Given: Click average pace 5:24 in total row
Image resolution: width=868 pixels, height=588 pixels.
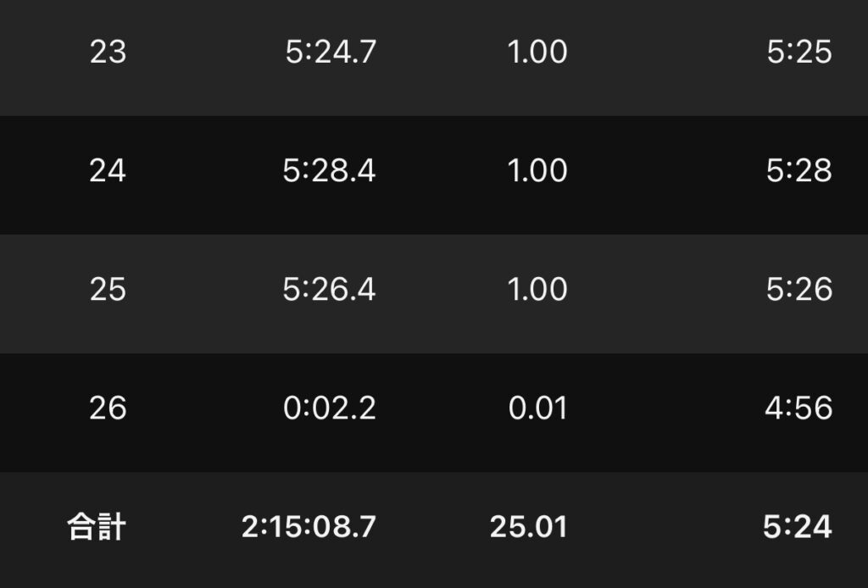Looking at the screenshot, I should coord(797,527).
